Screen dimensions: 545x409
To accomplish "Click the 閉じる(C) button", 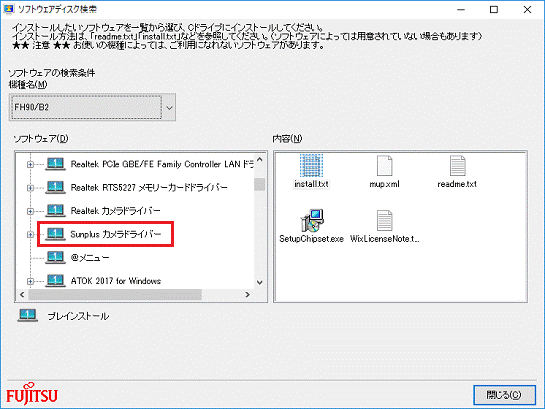I will point(504,395).
